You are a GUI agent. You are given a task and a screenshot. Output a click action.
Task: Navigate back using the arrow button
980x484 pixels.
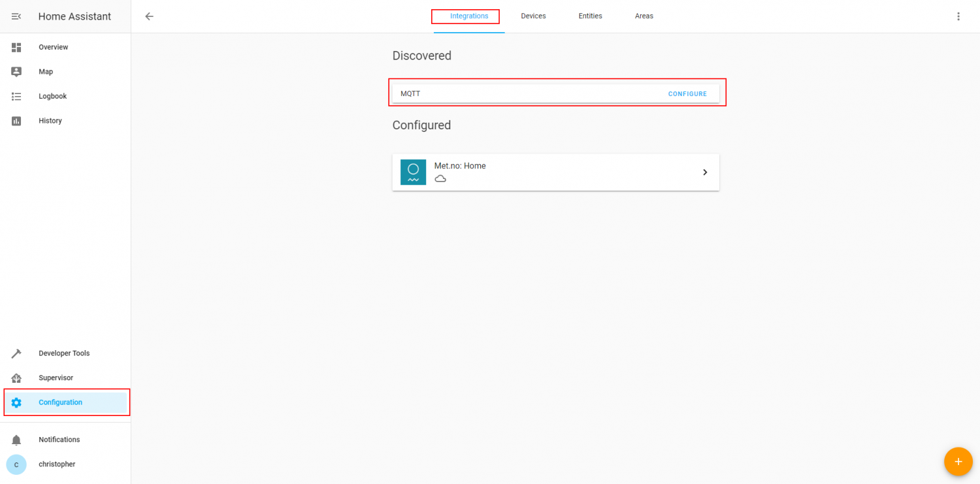coord(149,16)
